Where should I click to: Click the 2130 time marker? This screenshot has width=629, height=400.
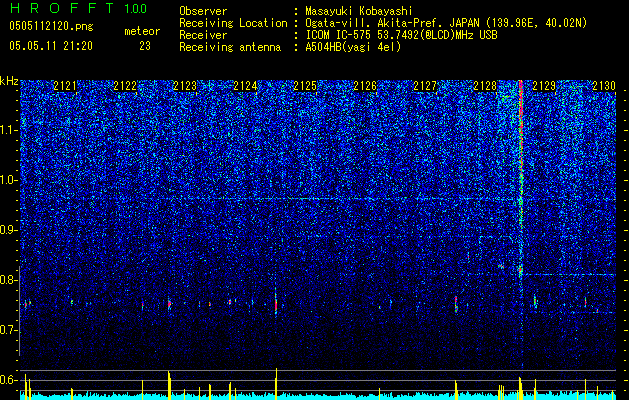click(x=604, y=86)
